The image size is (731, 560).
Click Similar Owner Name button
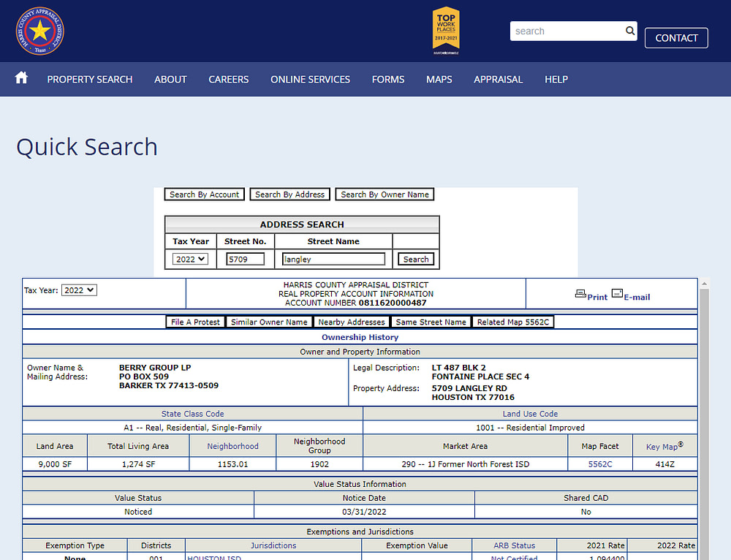pyautogui.click(x=269, y=322)
